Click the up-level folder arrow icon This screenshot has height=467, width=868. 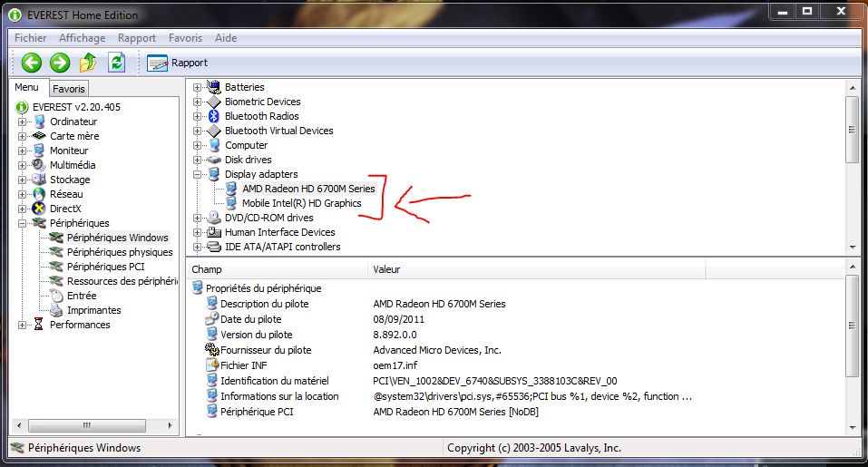[x=88, y=63]
